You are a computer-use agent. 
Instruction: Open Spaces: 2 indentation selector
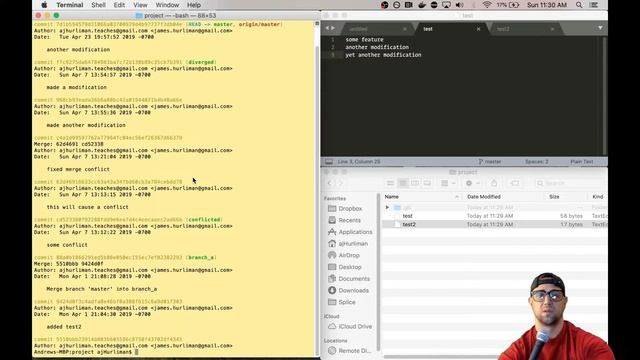coord(536,162)
